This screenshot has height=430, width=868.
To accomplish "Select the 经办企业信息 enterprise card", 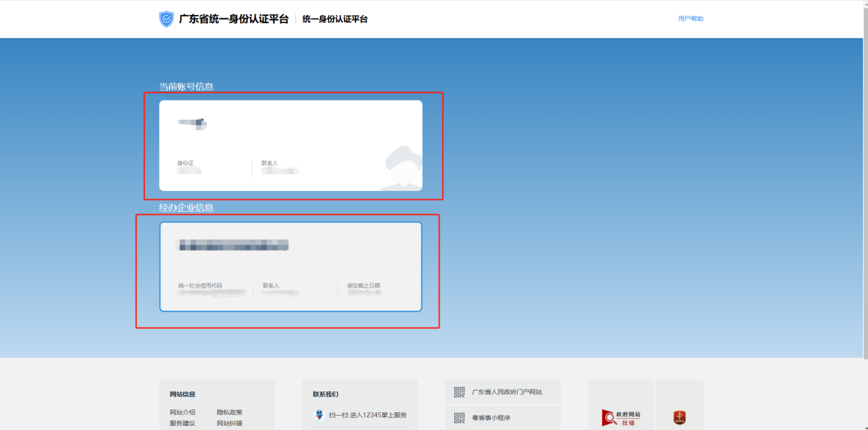I will (290, 266).
